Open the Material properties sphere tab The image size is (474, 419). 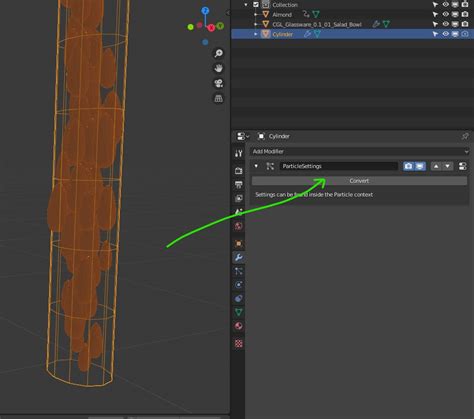pyautogui.click(x=238, y=326)
